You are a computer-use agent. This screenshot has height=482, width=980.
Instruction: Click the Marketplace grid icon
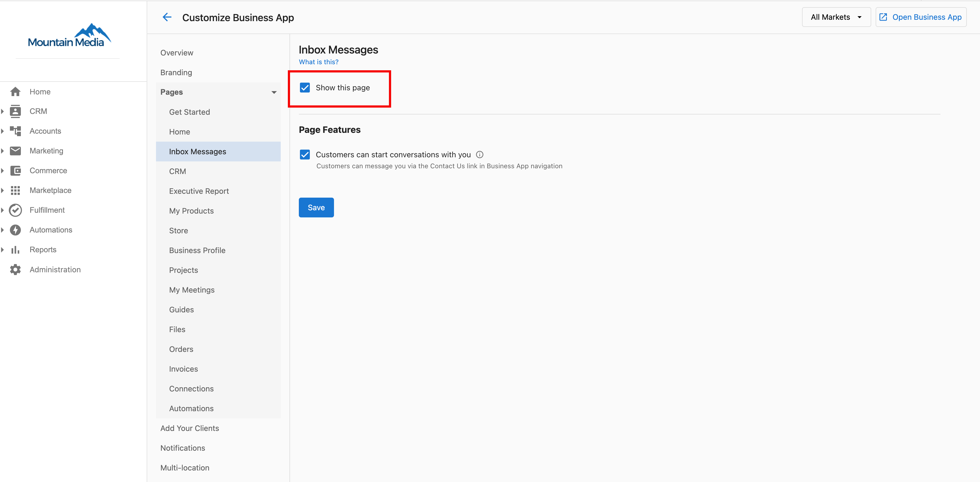click(x=15, y=190)
